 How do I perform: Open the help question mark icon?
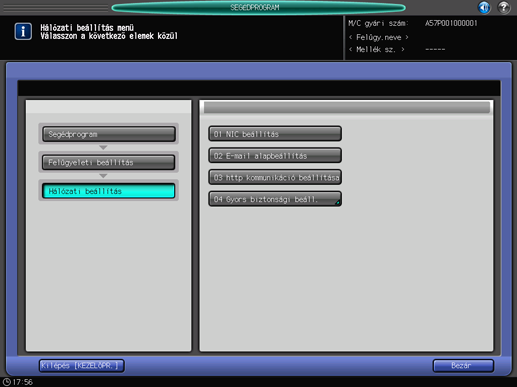(x=504, y=7)
